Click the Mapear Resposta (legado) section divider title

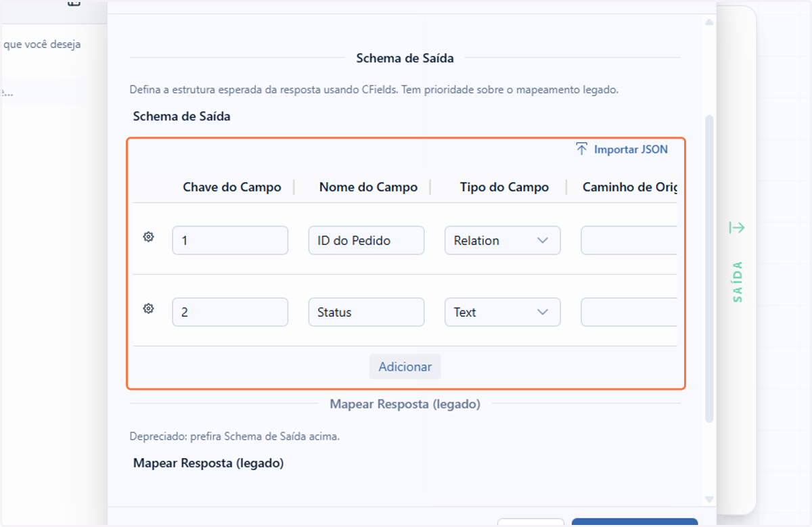click(x=405, y=404)
